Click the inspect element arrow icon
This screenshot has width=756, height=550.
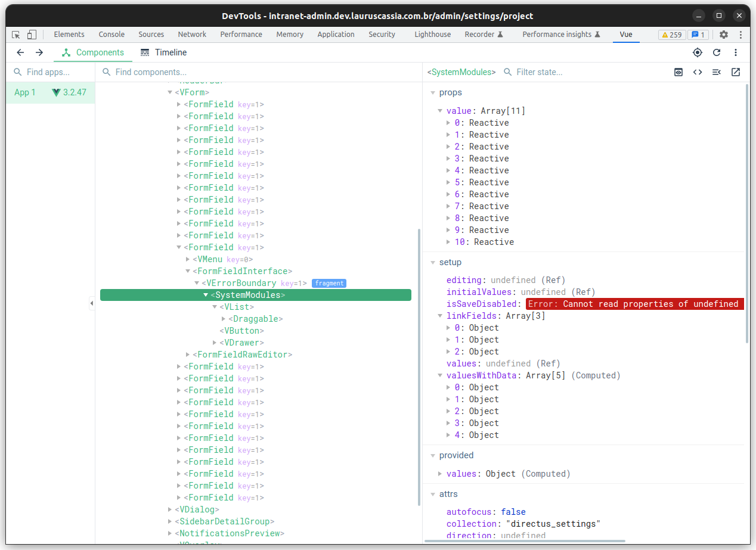(16, 35)
